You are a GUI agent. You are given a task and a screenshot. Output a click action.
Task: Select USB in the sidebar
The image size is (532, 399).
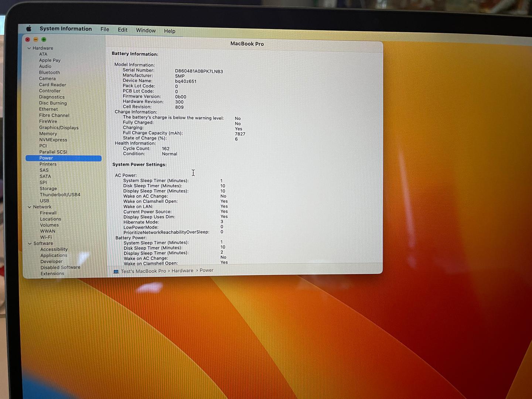pos(45,201)
